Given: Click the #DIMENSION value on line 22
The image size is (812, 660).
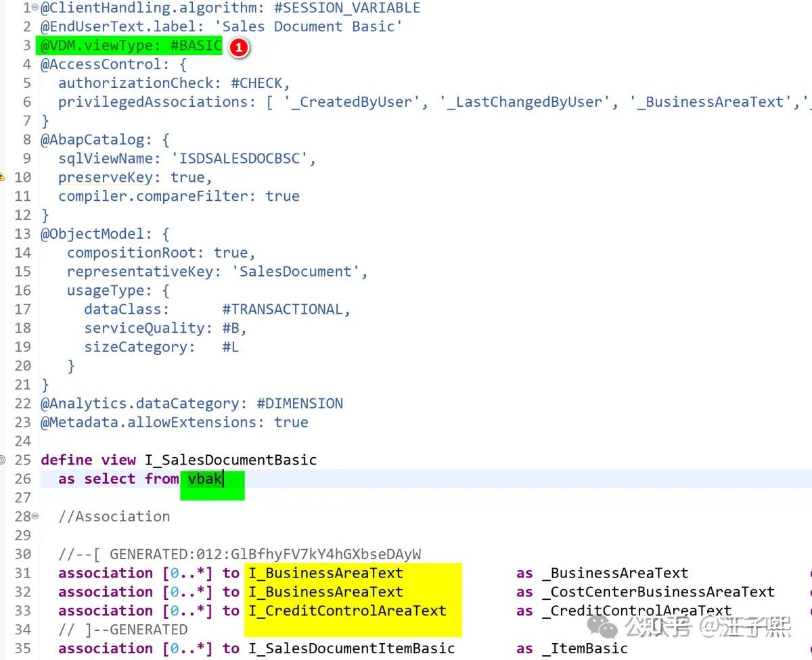Looking at the screenshot, I should (300, 403).
